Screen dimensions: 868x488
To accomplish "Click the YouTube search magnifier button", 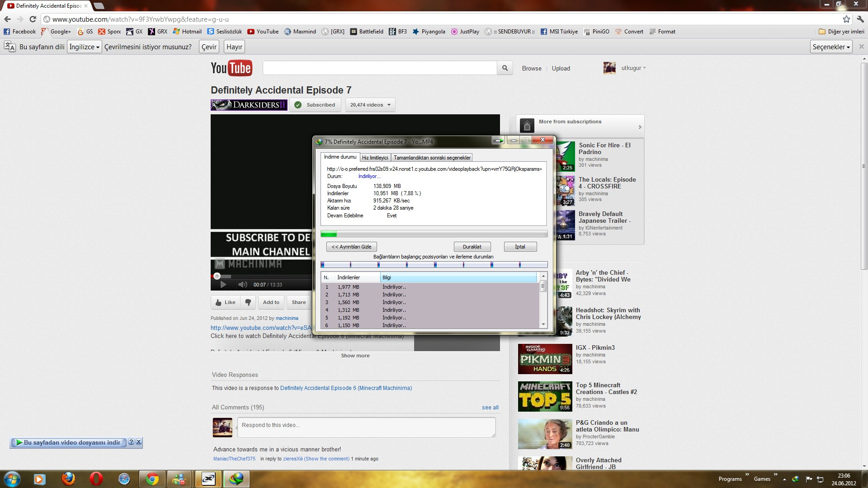I will [505, 68].
